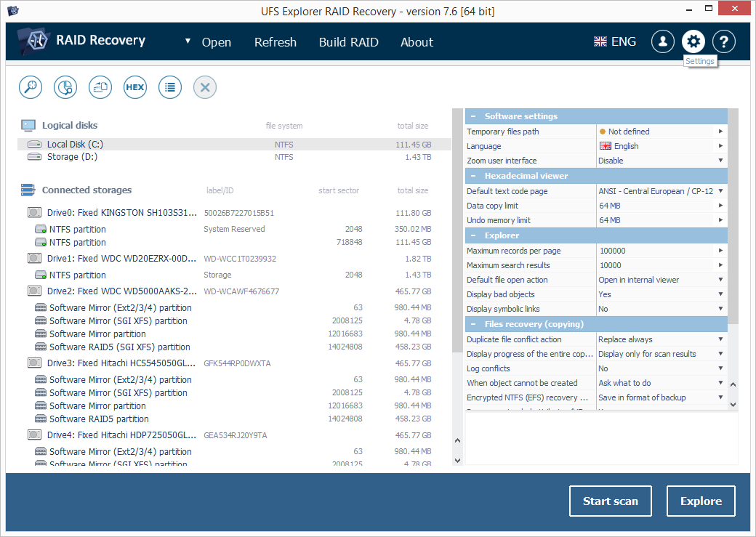Select Drive3 Hitachi HCS545050GL disk icon
The height and width of the screenshot is (537, 756).
[x=34, y=363]
